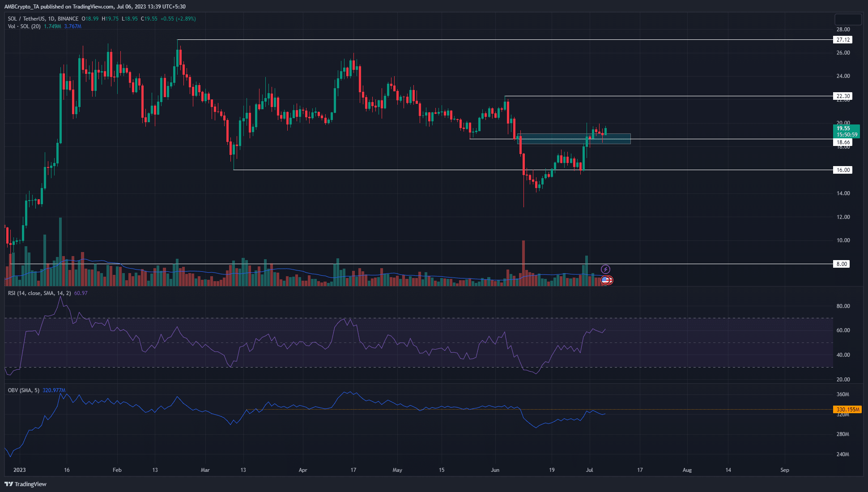Click the OBV value 320.977M

tap(54, 390)
